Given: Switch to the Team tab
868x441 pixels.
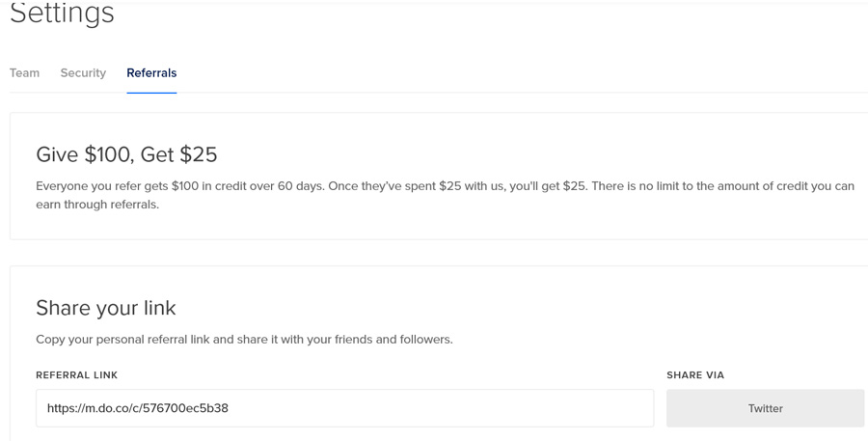Looking at the screenshot, I should tap(24, 73).
